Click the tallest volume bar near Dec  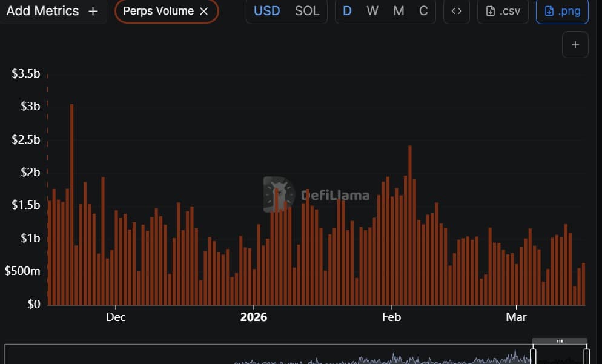71,200
